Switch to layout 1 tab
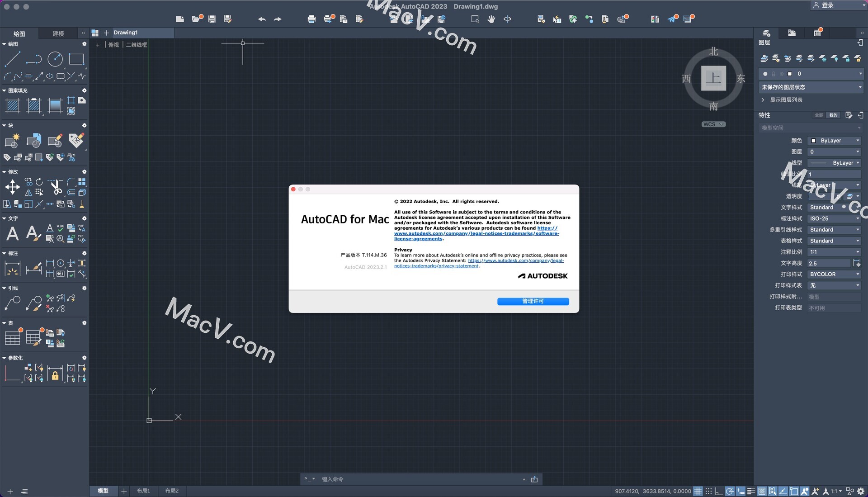Image resolution: width=868 pixels, height=497 pixels. (143, 491)
